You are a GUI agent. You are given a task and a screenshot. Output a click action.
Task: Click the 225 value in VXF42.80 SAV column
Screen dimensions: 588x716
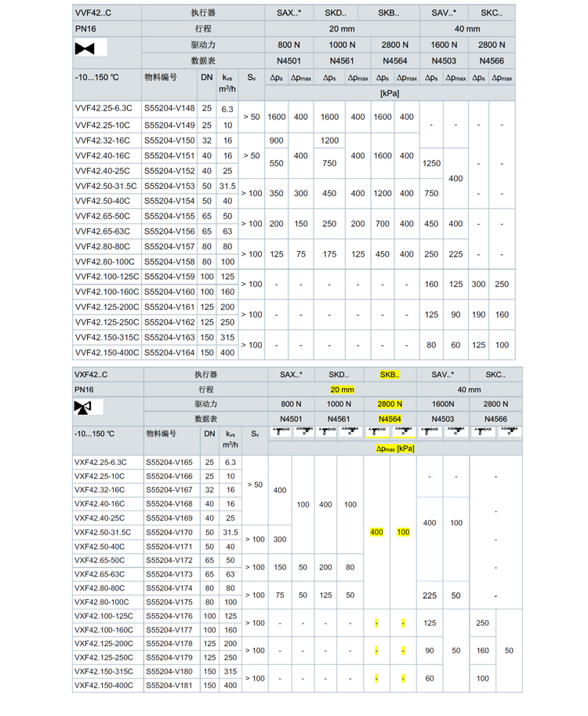point(430,595)
